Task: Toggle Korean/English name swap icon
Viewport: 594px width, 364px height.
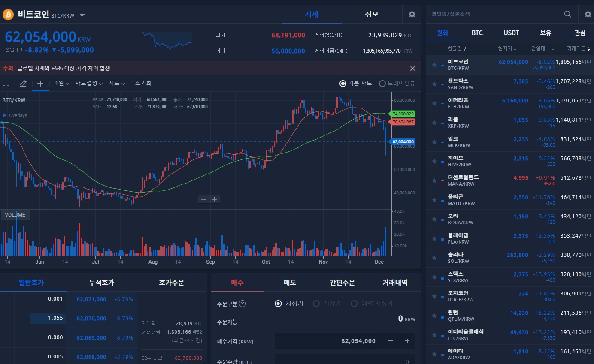Action: 465,48
